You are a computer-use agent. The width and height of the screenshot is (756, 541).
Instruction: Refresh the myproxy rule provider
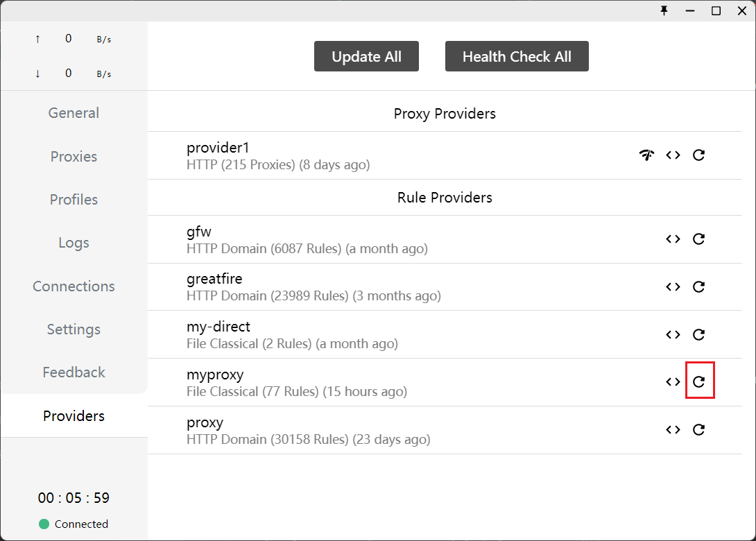coord(699,380)
